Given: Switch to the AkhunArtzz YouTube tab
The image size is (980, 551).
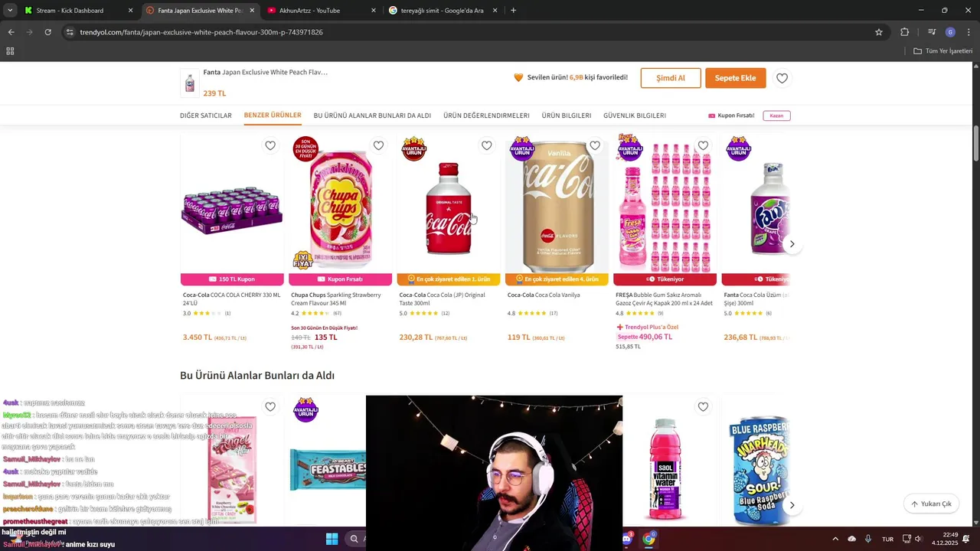Looking at the screenshot, I should tap(317, 11).
